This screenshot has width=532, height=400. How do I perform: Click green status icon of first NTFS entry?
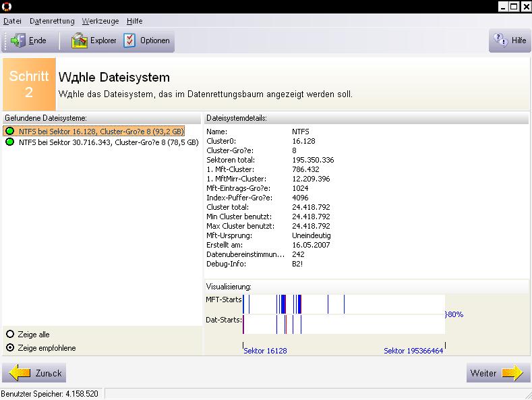point(10,131)
